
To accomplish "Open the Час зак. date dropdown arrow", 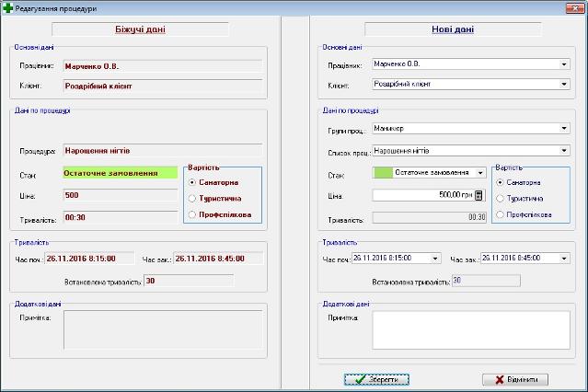I will [x=564, y=258].
